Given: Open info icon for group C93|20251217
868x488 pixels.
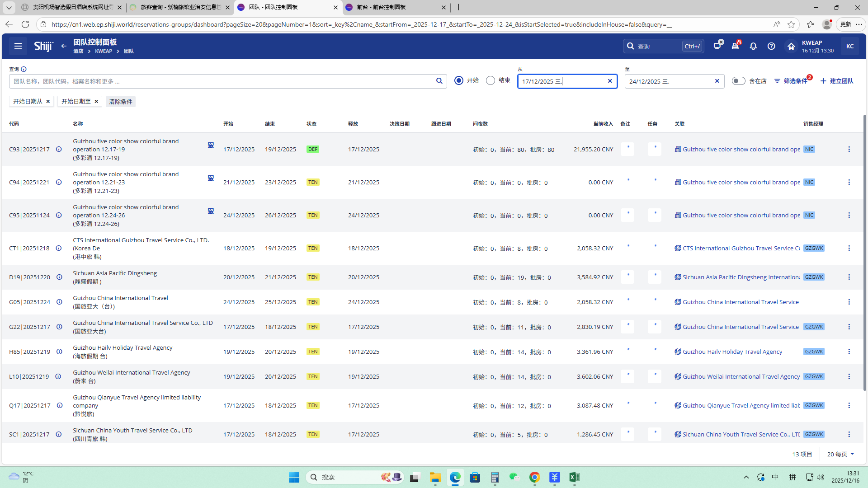Looking at the screenshot, I should [x=59, y=149].
